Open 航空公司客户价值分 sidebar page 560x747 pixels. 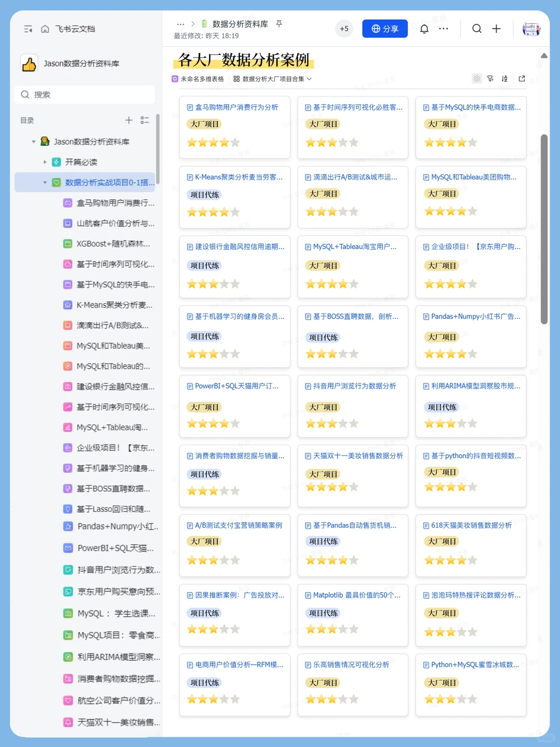(x=111, y=700)
